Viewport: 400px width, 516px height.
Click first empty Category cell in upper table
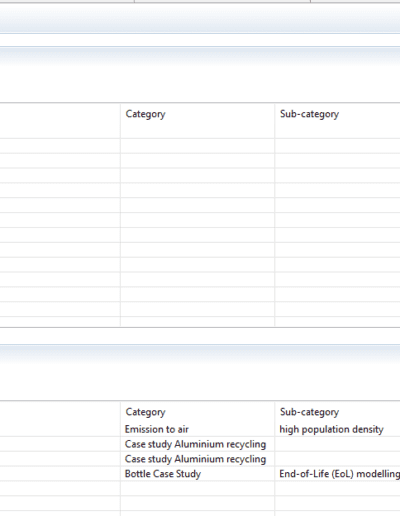(197, 146)
